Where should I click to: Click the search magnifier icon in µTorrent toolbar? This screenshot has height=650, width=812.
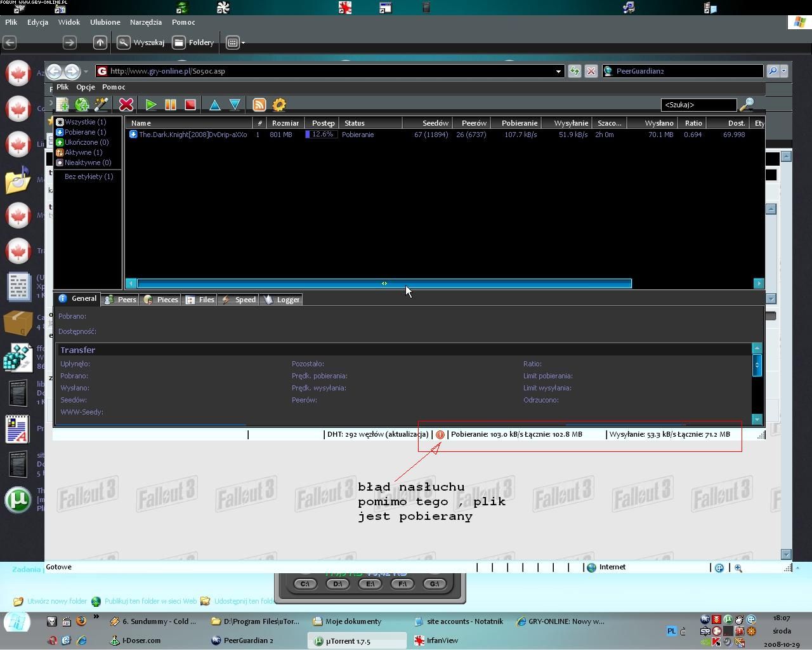click(x=747, y=104)
